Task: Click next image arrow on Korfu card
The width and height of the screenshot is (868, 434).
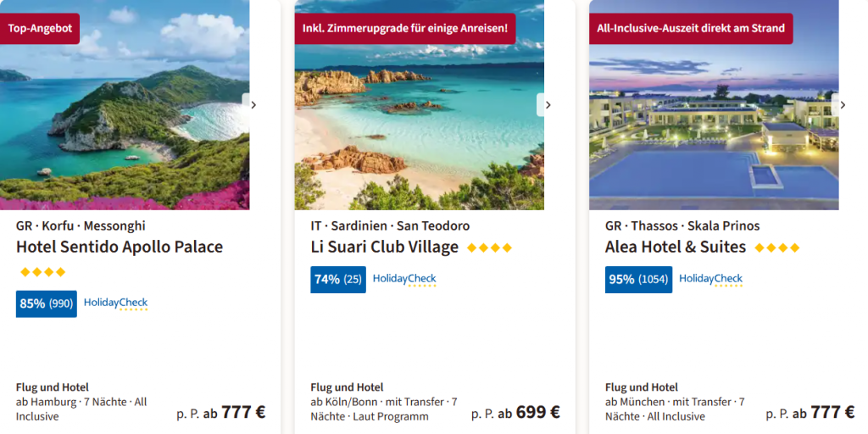Action: [x=253, y=105]
